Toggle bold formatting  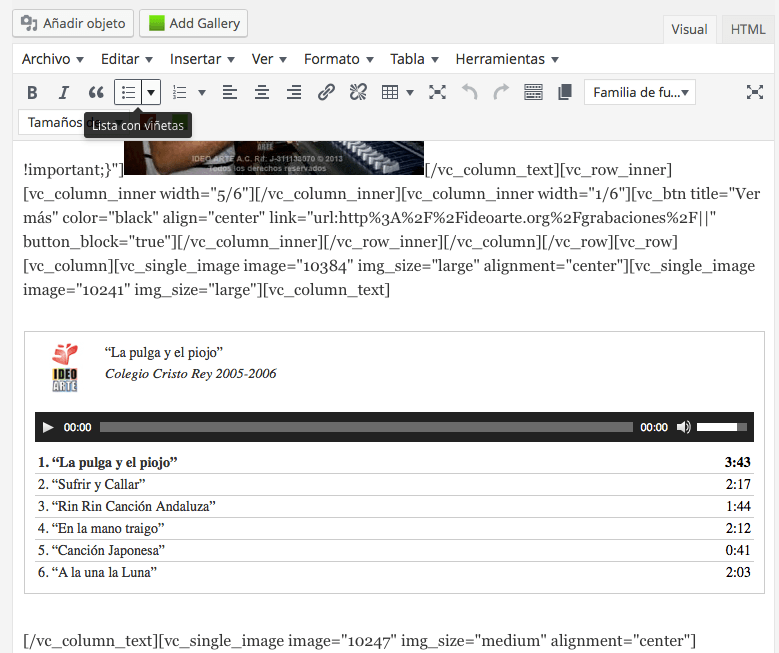pyautogui.click(x=32, y=92)
